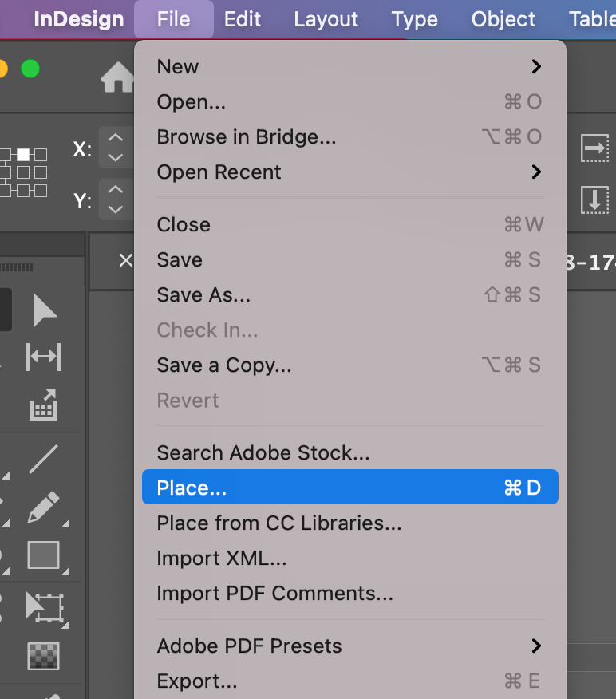616x699 pixels.
Task: Click the Home icon
Action: (x=117, y=77)
